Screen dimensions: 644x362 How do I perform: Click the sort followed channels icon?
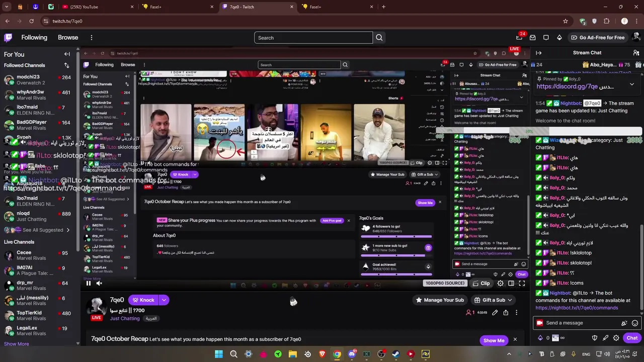tap(66, 65)
